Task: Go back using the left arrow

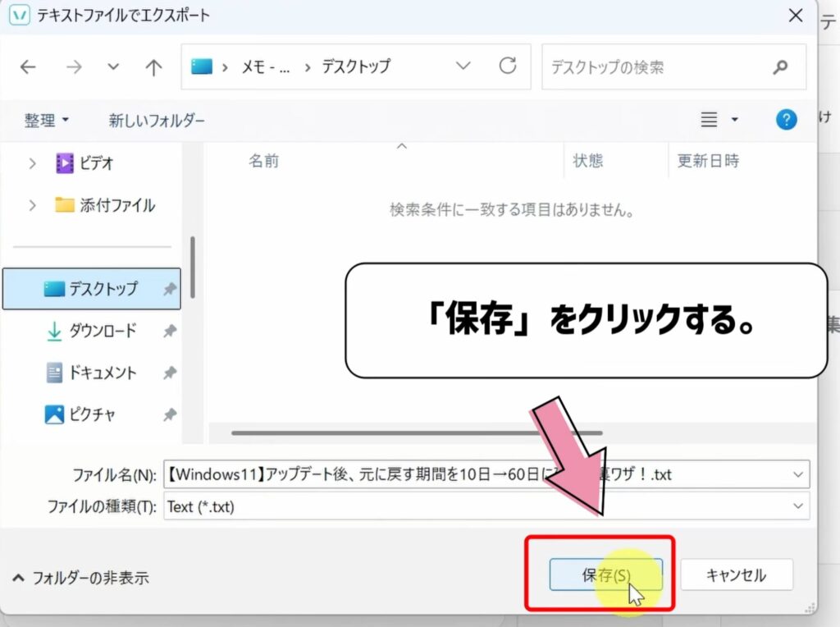Action: [x=28, y=67]
